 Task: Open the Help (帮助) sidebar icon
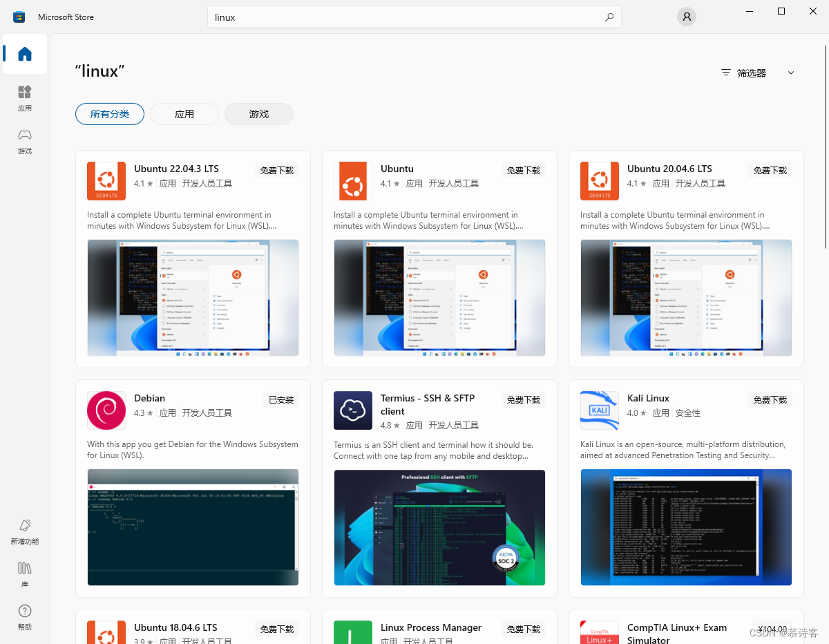coord(25,617)
